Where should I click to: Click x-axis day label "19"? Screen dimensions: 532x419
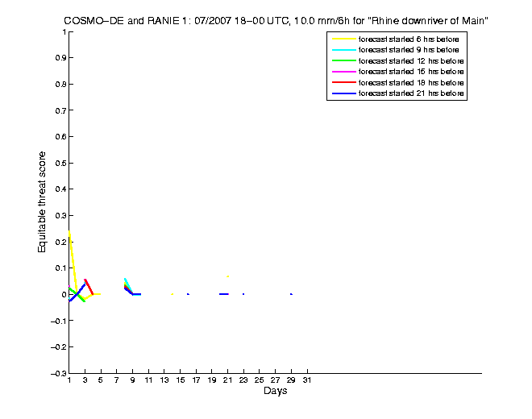tap(212, 380)
